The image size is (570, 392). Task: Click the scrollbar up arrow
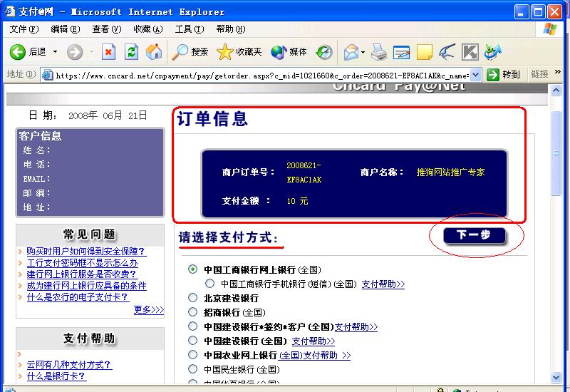click(x=556, y=90)
